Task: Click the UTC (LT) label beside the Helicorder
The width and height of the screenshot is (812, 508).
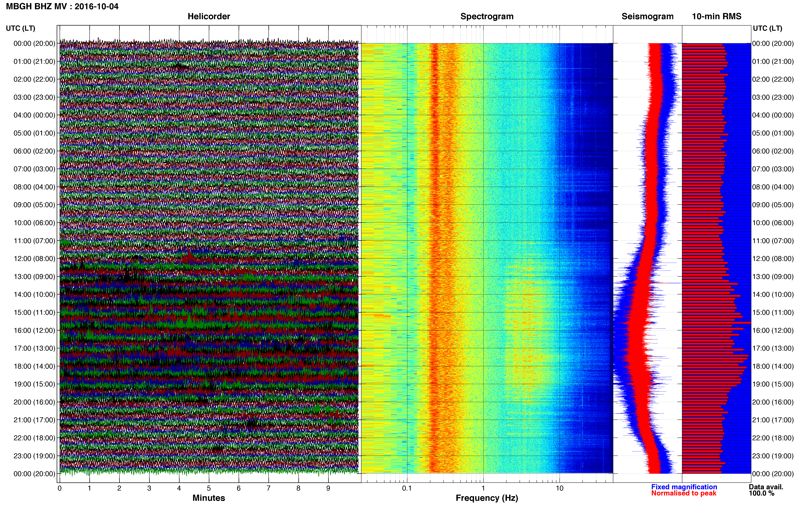Action: [x=21, y=28]
